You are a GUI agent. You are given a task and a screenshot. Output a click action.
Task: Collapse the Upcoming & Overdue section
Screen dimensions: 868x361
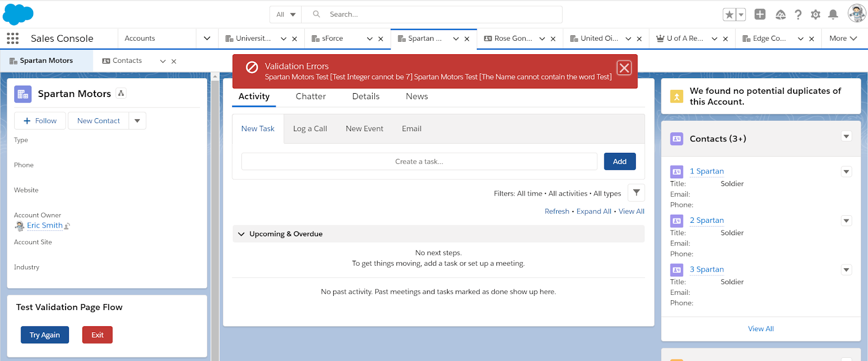click(241, 234)
